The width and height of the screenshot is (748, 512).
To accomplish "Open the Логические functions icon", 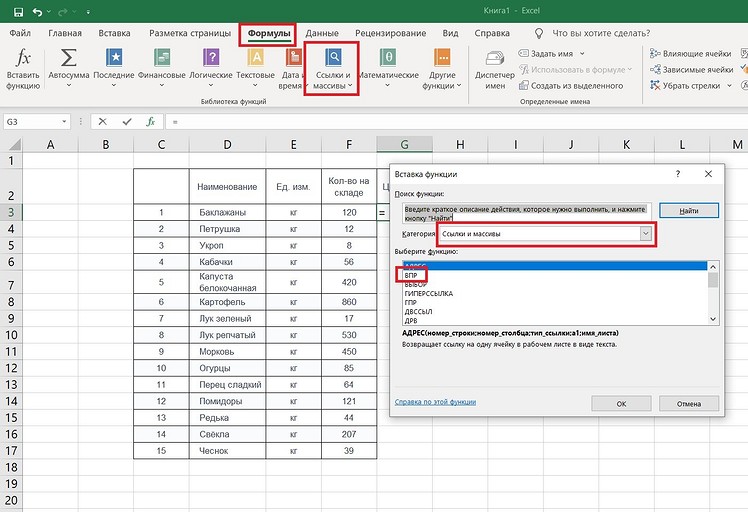I will (x=211, y=60).
